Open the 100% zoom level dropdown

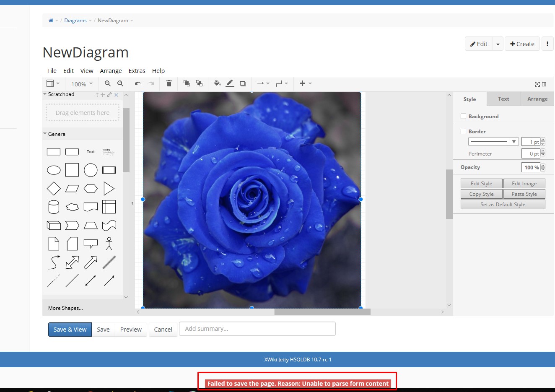click(x=82, y=84)
